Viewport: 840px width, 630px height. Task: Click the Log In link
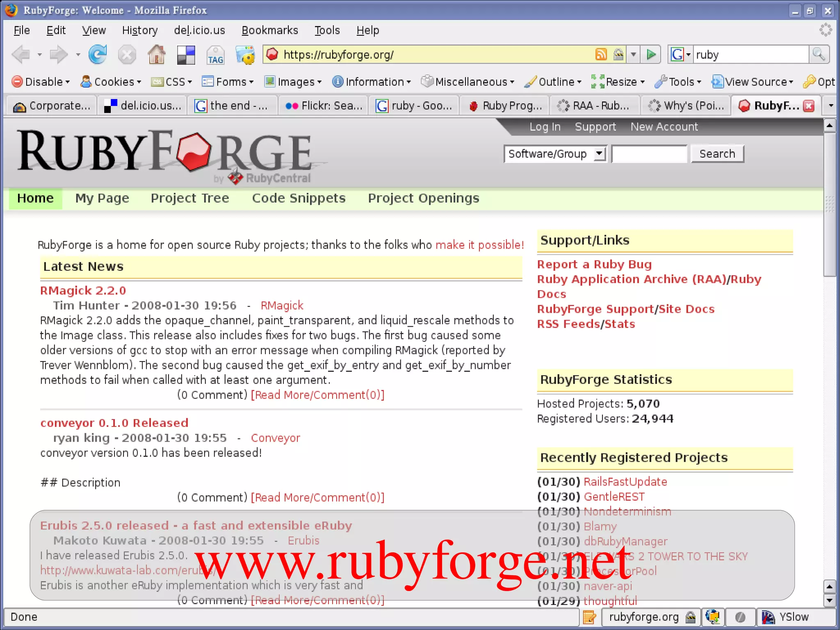545,127
